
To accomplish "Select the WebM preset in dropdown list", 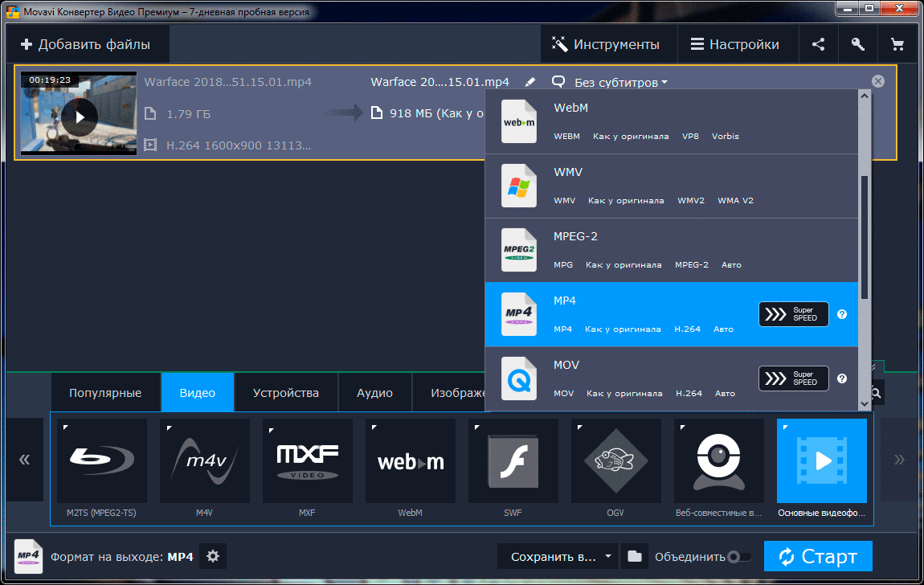I will [x=672, y=121].
